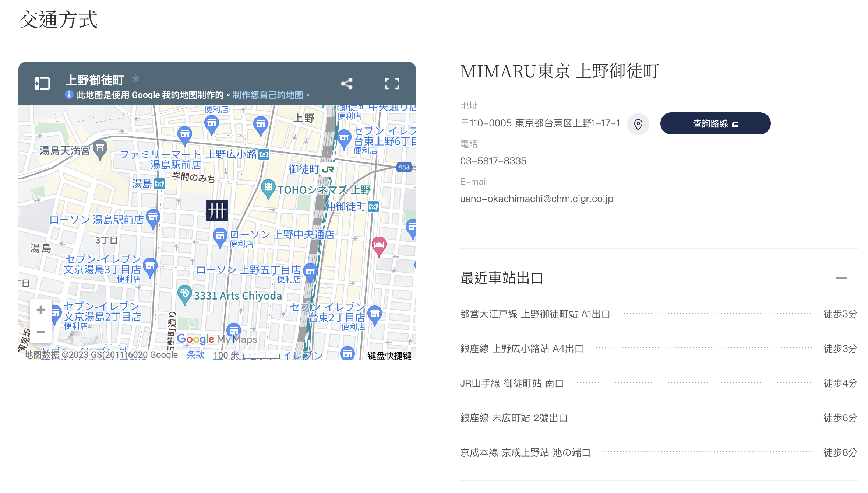Click the 仲御徒町 metro station icon
The image size is (868, 493).
click(x=373, y=207)
